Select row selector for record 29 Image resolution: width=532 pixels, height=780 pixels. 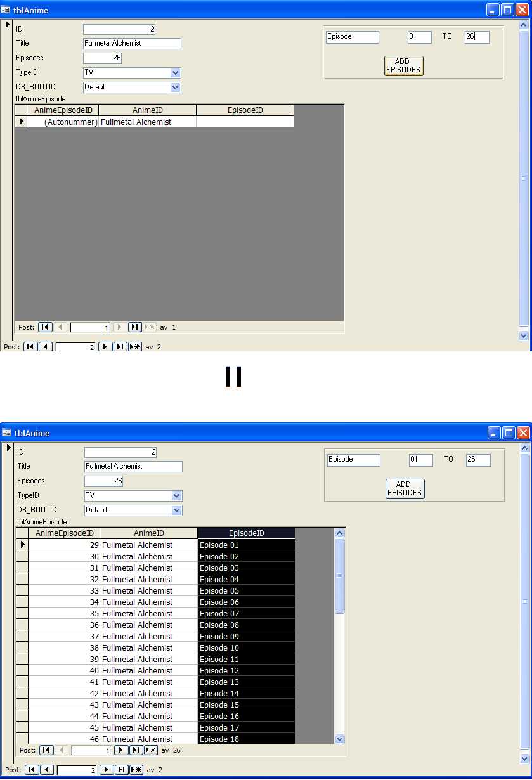click(22, 545)
